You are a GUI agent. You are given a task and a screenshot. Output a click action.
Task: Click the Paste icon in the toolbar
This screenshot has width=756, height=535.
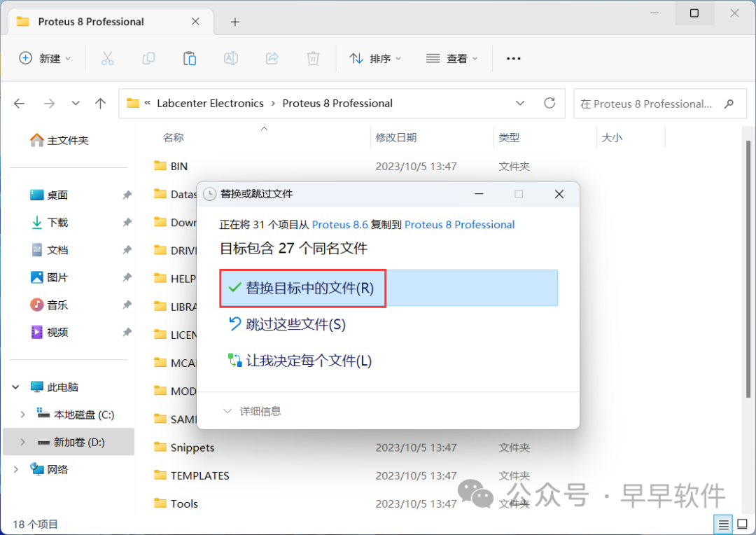coord(190,58)
